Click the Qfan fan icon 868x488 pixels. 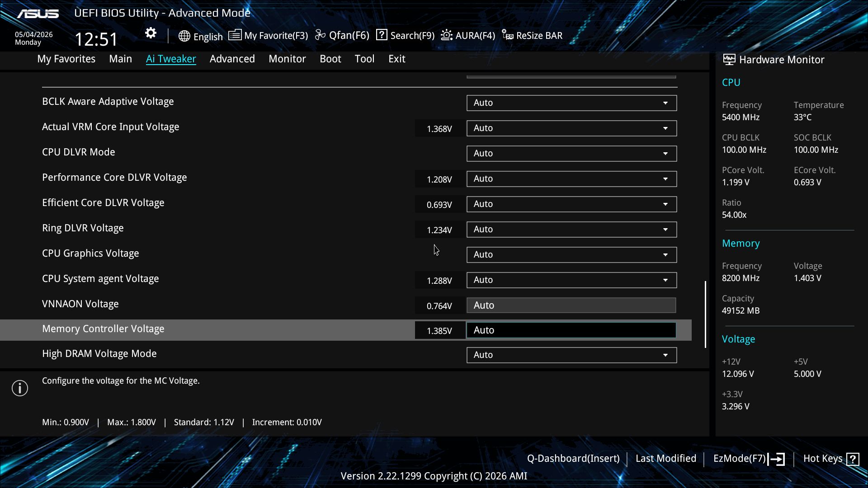click(320, 35)
